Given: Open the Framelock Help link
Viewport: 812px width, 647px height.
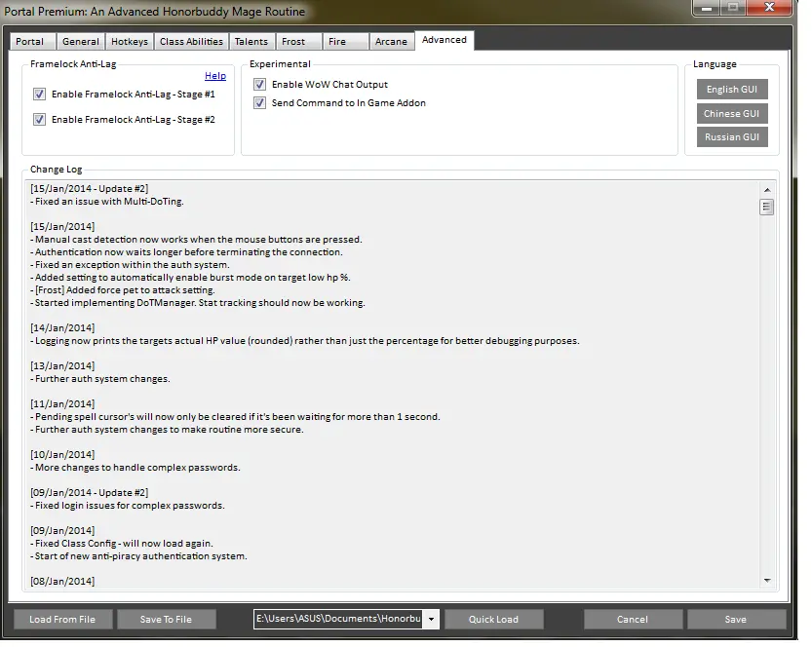Looking at the screenshot, I should [215, 76].
